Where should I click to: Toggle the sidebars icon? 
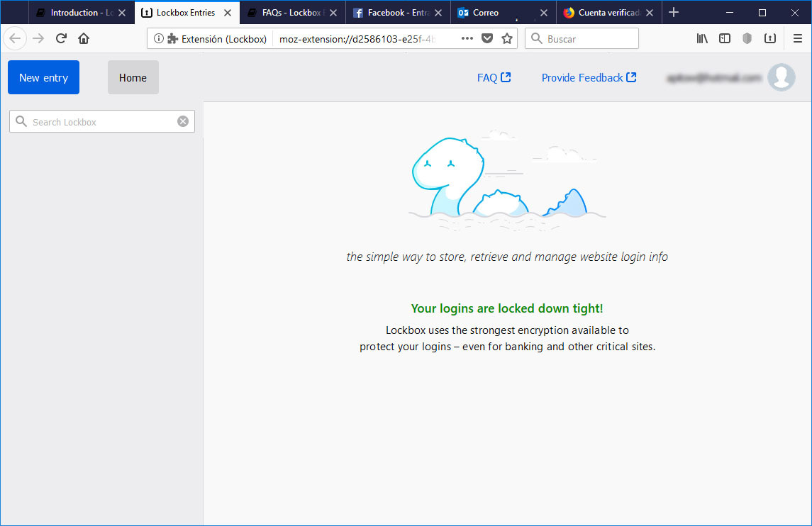point(725,38)
